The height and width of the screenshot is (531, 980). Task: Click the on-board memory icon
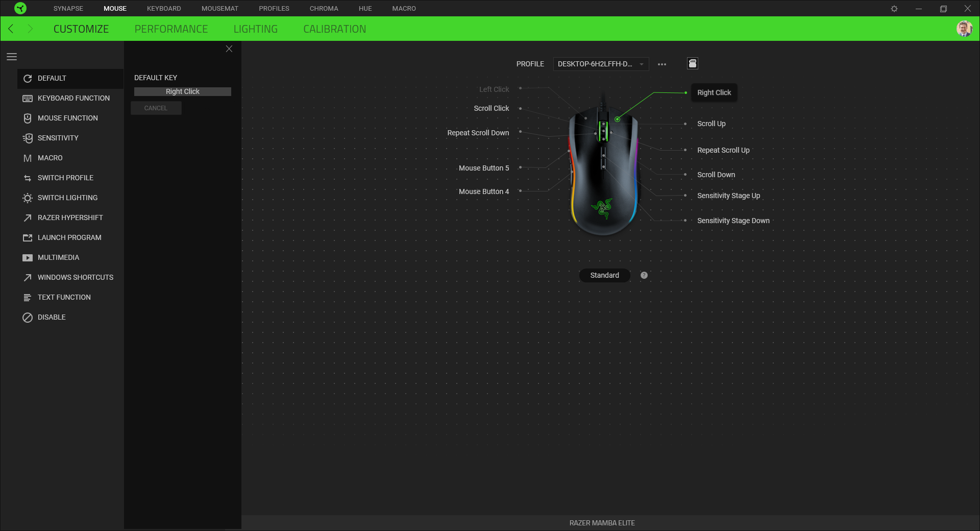693,63
